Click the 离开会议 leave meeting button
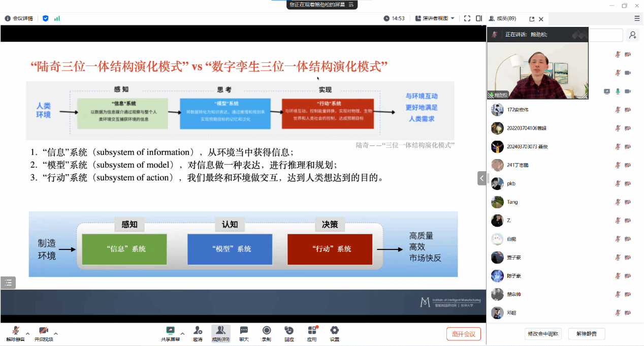 pos(463,334)
